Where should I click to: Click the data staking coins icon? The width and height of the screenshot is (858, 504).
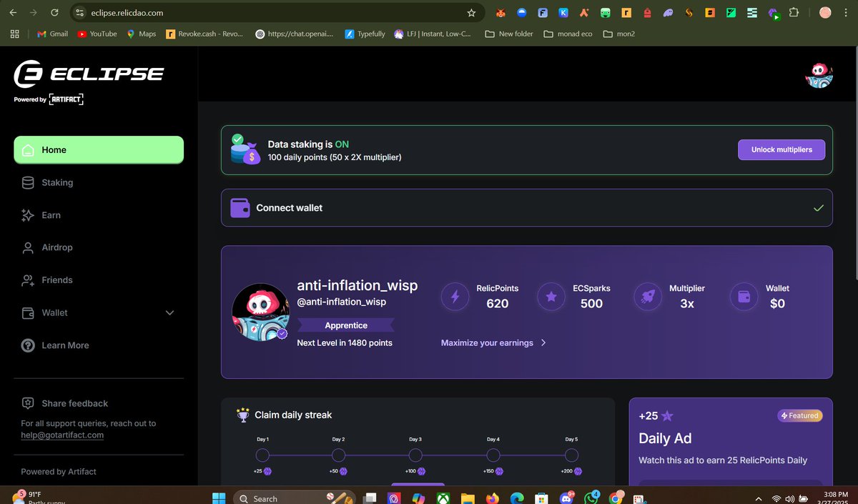point(245,150)
